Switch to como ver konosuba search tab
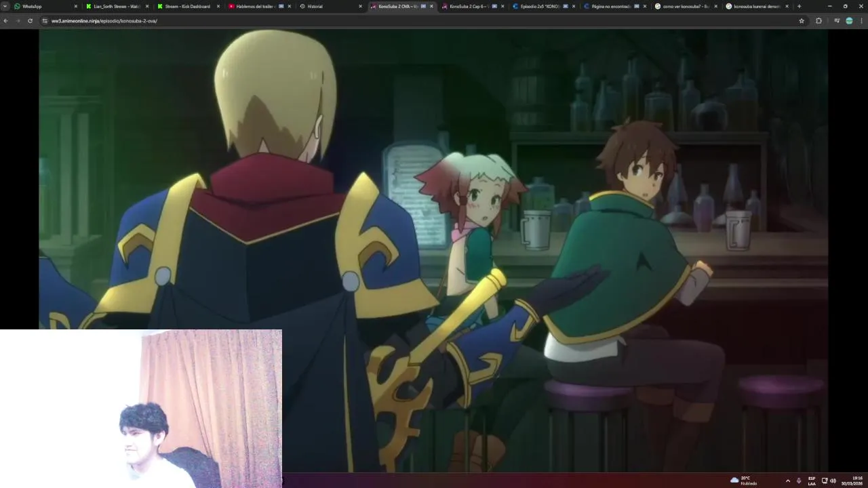The height and width of the screenshot is (488, 868). (685, 6)
